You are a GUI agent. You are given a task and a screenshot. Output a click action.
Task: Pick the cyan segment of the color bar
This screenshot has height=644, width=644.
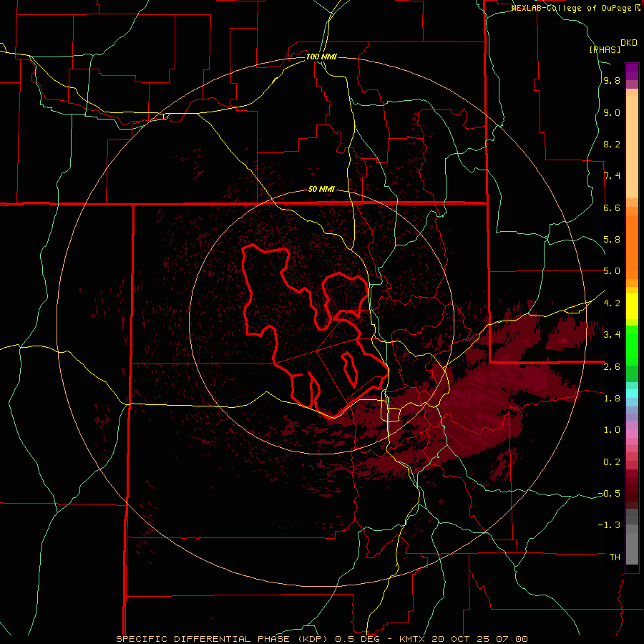pyautogui.click(x=632, y=394)
